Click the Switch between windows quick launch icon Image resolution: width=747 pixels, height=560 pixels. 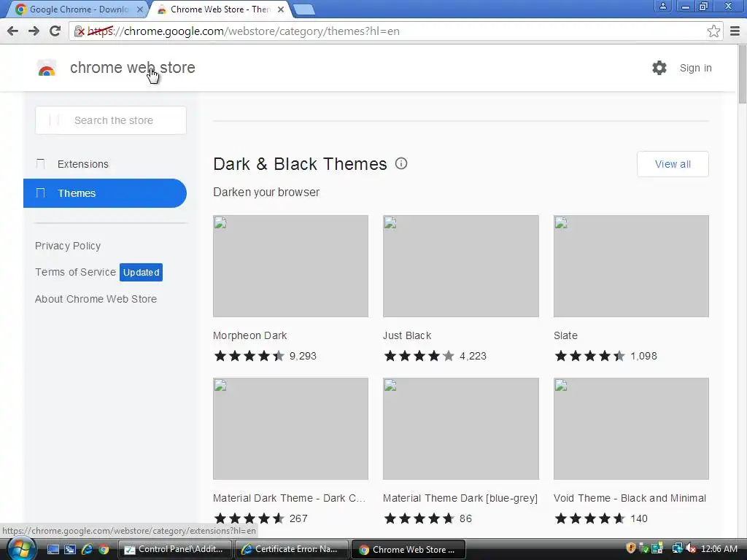(x=70, y=550)
